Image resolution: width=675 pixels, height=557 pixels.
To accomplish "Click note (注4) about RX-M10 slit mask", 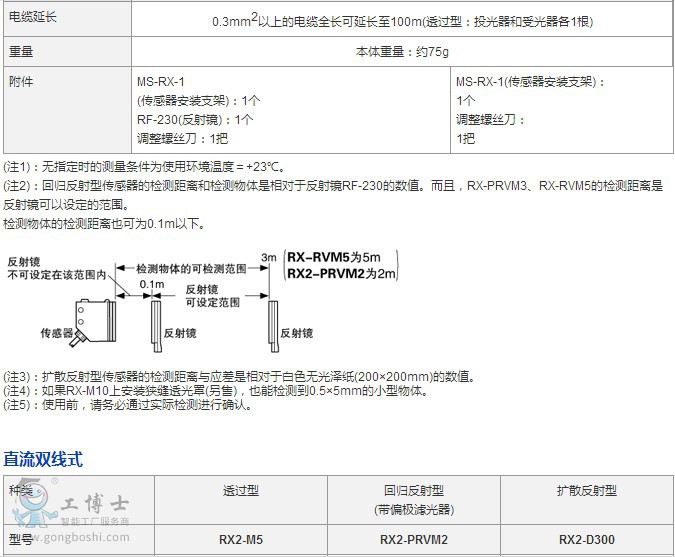I will (216, 391).
